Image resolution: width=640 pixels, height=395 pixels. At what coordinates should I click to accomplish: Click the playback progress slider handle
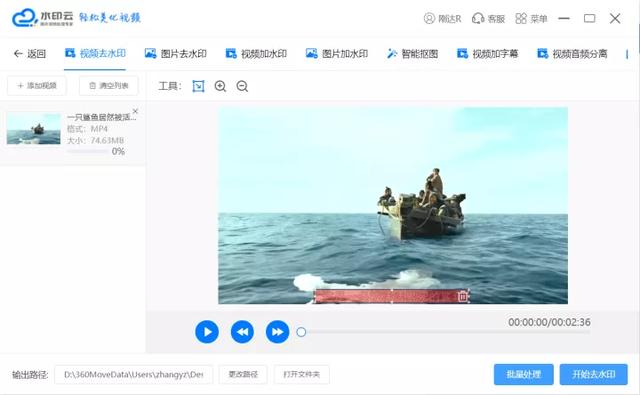(x=301, y=332)
